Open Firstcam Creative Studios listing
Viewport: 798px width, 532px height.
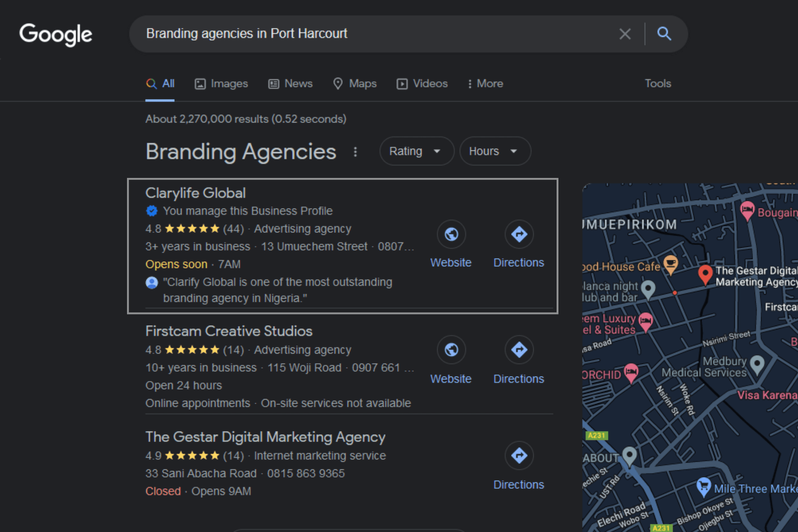pyautogui.click(x=229, y=331)
